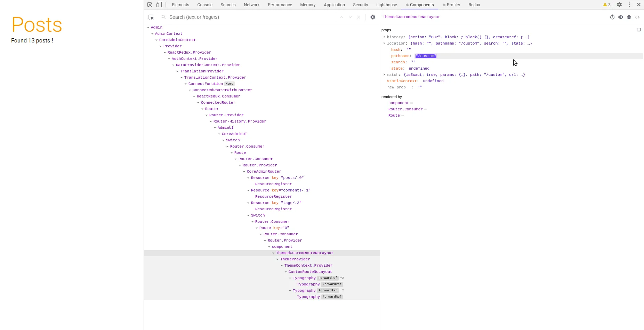Open the Components panel settings gear
This screenshot has width=644, height=330.
[x=373, y=17]
